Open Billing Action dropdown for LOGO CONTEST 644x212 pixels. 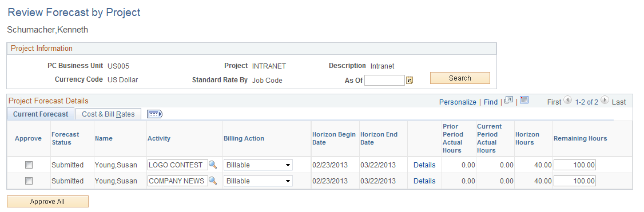point(259,165)
